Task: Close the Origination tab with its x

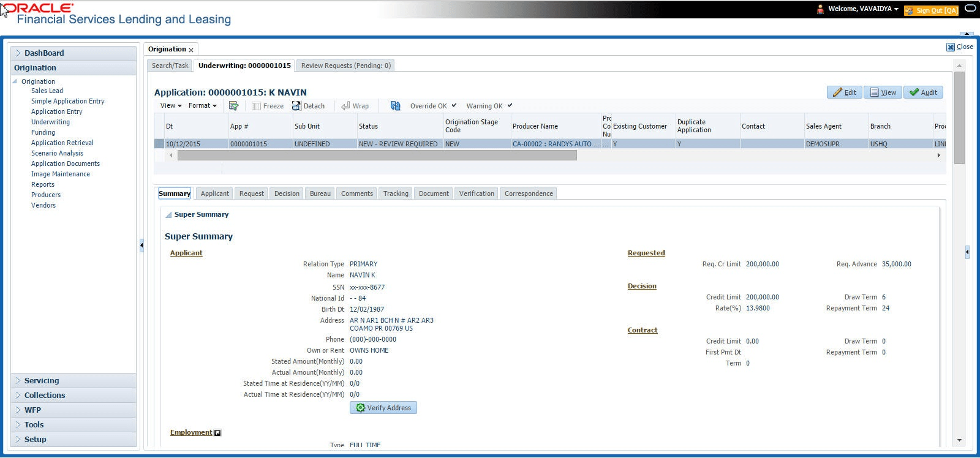Action: [x=191, y=50]
